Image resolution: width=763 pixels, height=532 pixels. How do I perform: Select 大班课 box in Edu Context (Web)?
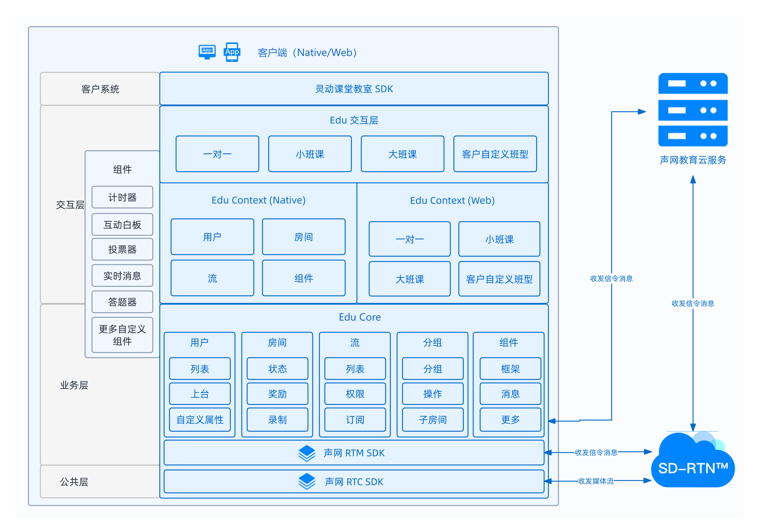point(410,279)
